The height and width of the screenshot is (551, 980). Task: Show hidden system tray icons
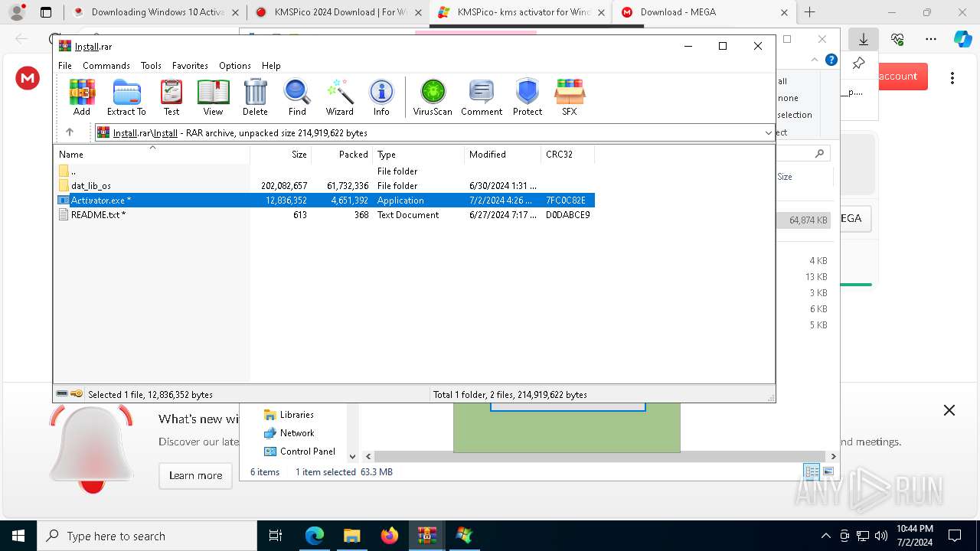825,536
